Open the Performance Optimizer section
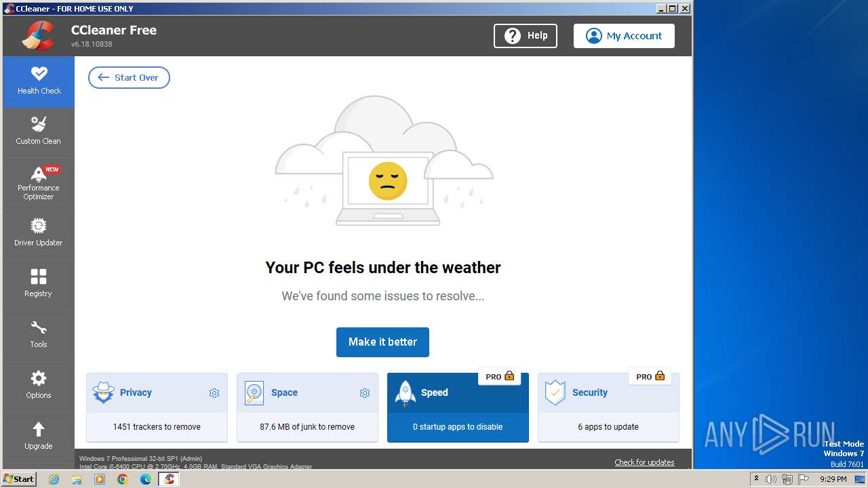Screen dimensions: 868x488 pyautogui.click(x=39, y=183)
